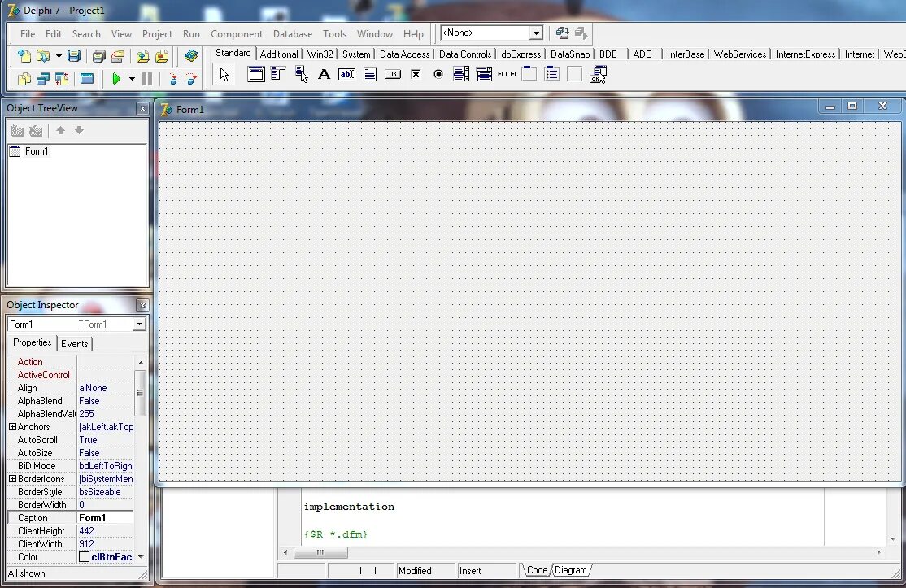Click the View Unit toolbar icon
Viewport: 906px width, 588px height.
[x=24, y=79]
